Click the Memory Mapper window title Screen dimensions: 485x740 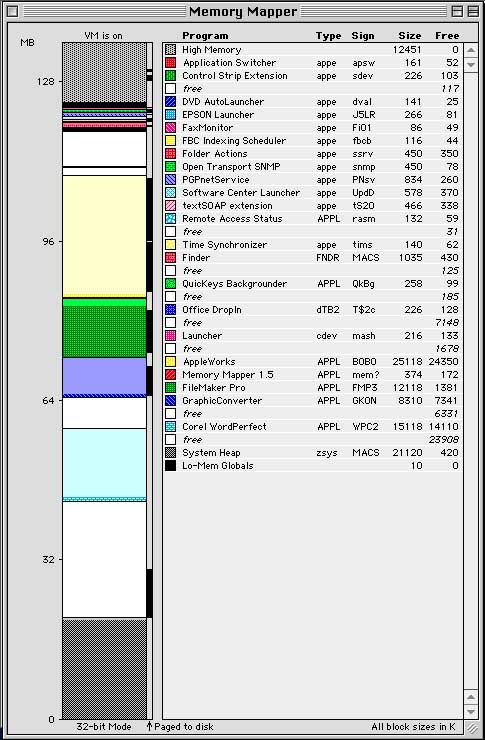tap(243, 11)
